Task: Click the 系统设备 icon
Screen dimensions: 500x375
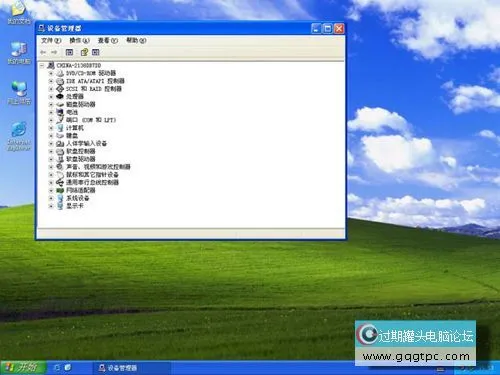Action: (60, 198)
